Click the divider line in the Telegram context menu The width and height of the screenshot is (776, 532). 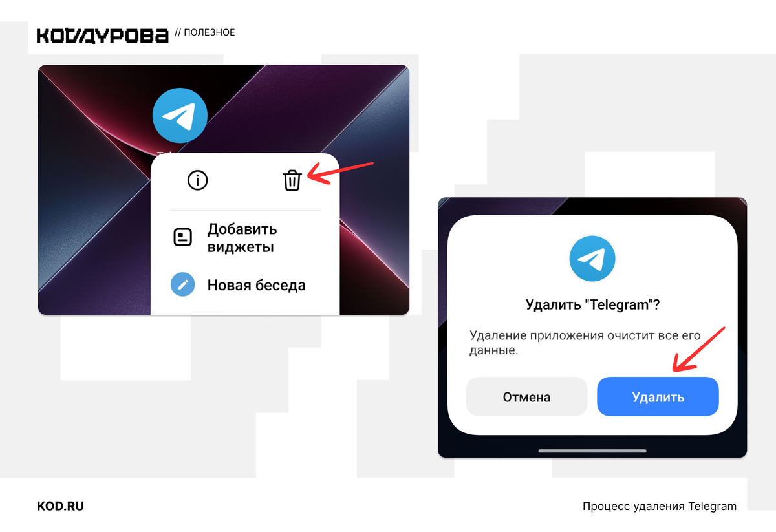tap(245, 211)
